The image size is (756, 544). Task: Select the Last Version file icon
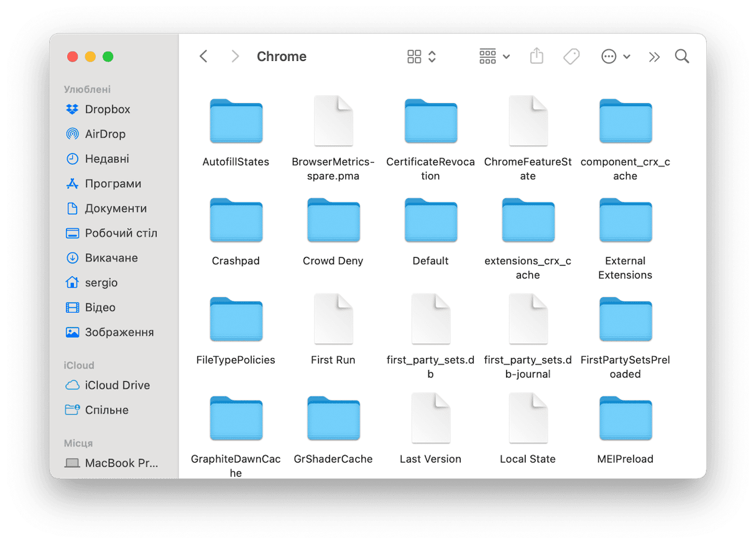(431, 418)
